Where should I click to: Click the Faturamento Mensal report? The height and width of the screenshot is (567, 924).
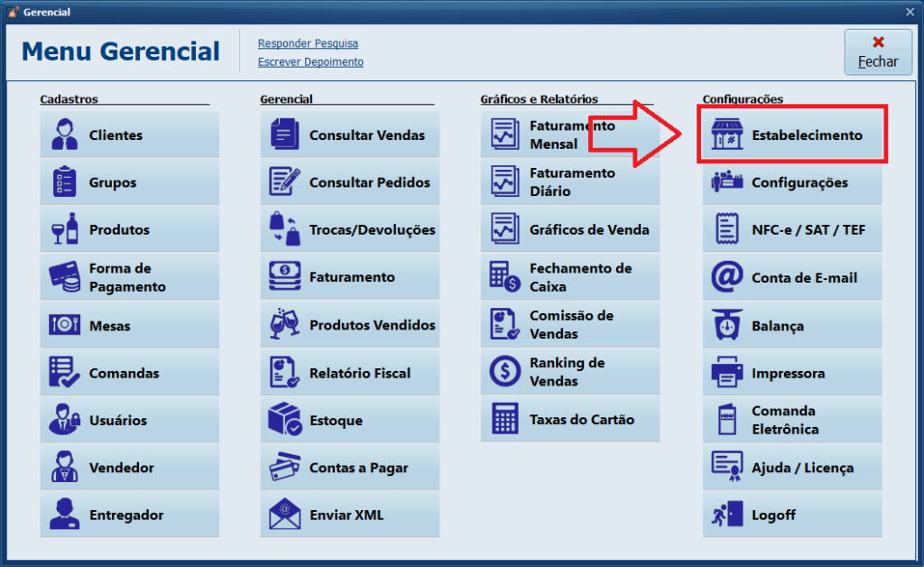(570, 134)
